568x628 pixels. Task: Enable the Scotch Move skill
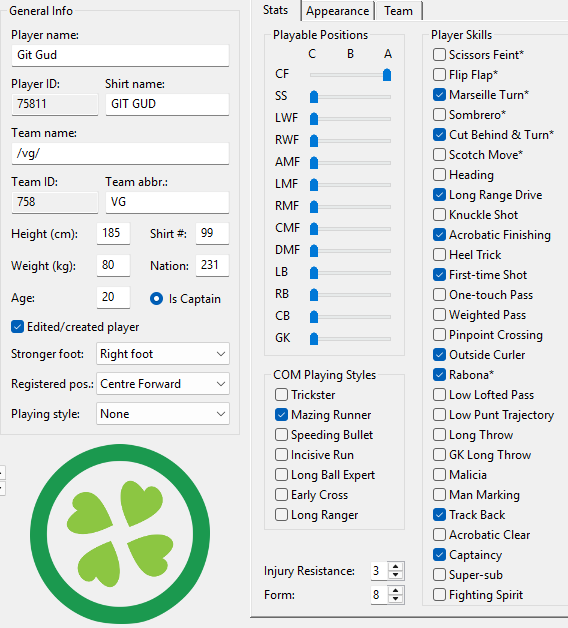click(439, 155)
